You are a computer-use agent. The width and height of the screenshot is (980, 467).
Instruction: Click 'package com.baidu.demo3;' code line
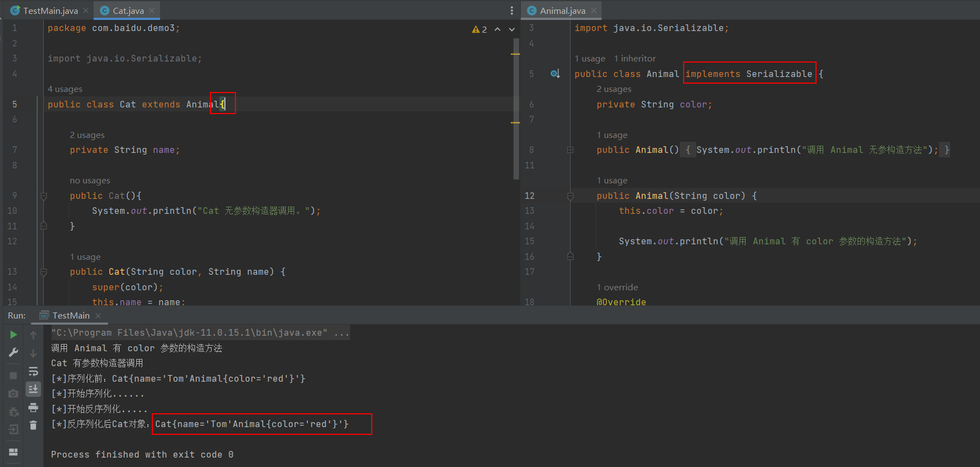click(114, 28)
